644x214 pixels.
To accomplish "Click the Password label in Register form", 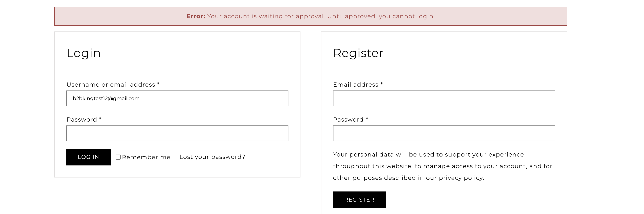I will pos(351,119).
